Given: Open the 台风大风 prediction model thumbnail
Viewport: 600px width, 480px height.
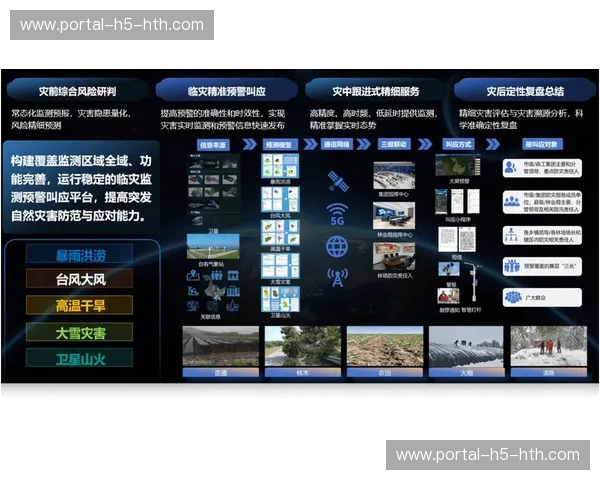Looking at the screenshot, I should (x=280, y=199).
